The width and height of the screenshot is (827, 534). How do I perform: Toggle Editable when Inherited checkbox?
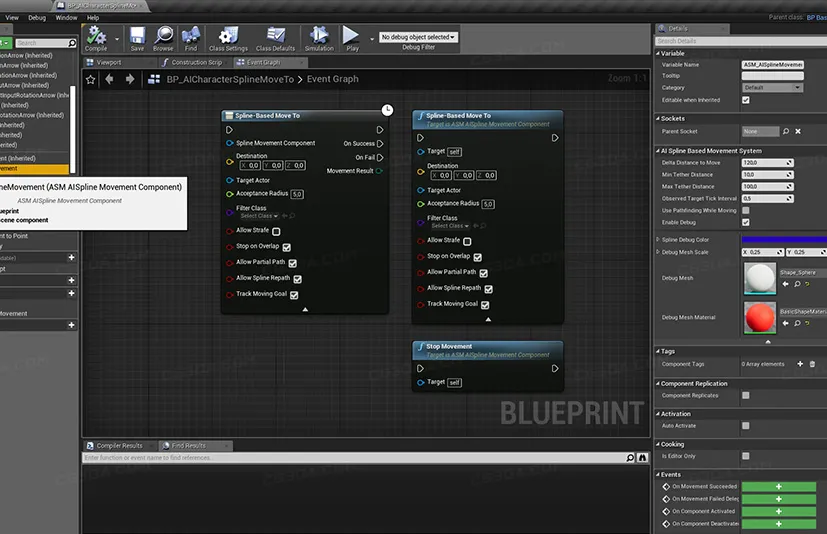coord(746,100)
